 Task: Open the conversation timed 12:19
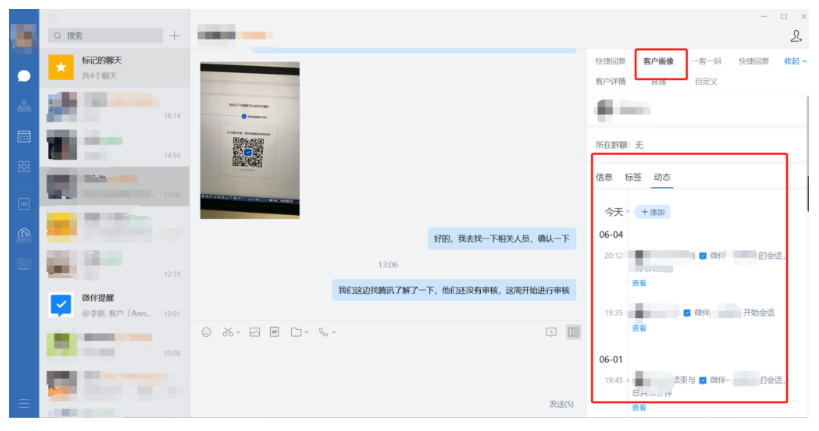click(114, 265)
